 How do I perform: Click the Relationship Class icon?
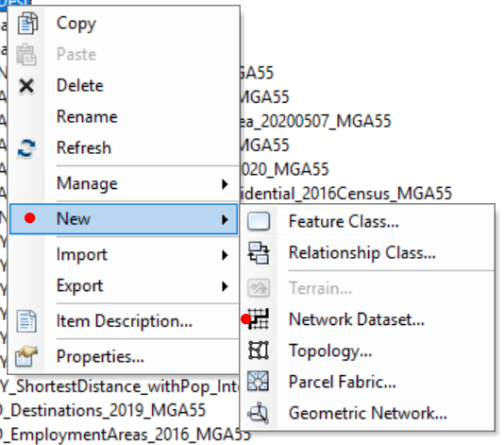[x=259, y=253]
